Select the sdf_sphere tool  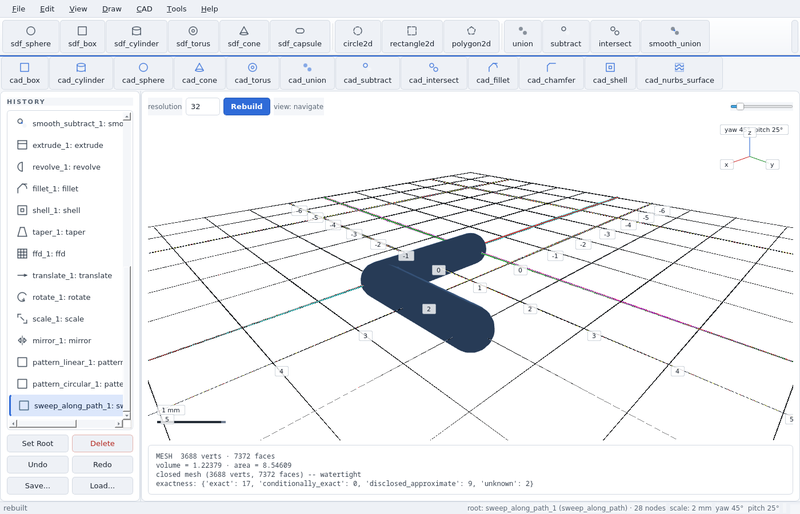click(x=31, y=37)
